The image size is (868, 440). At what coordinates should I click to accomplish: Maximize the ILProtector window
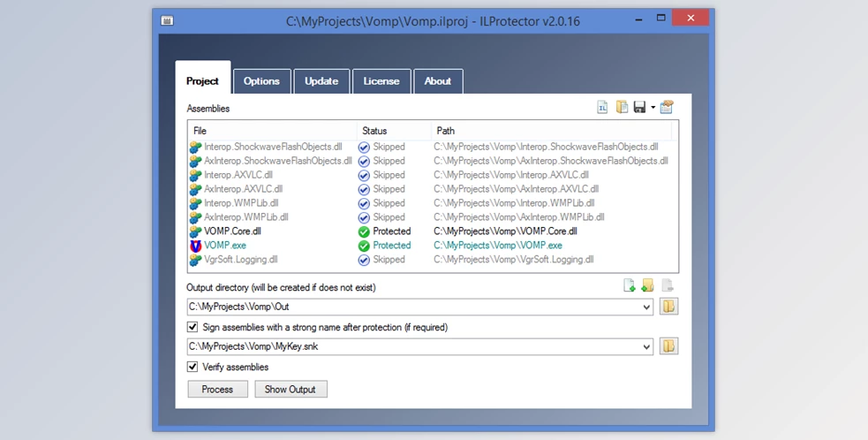point(660,19)
